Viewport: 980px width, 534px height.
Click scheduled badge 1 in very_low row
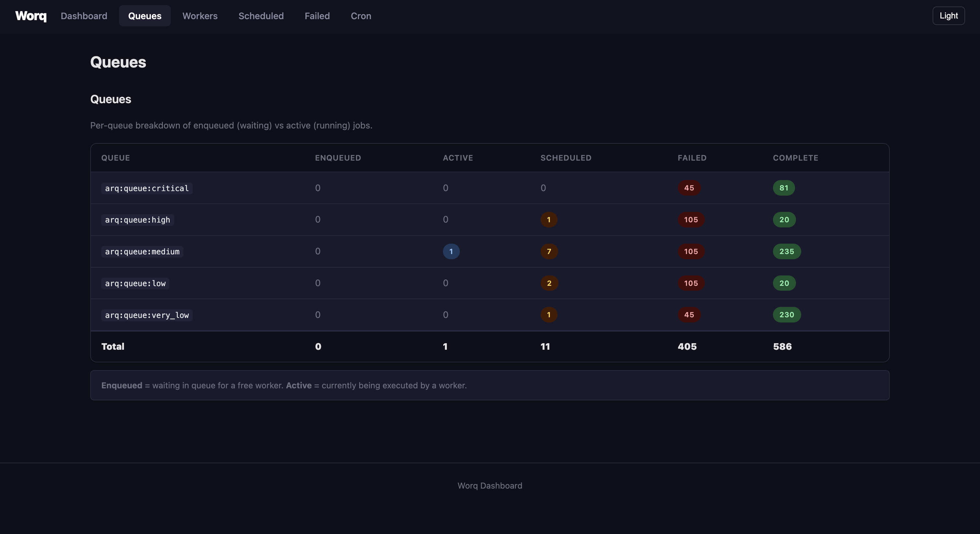(549, 315)
